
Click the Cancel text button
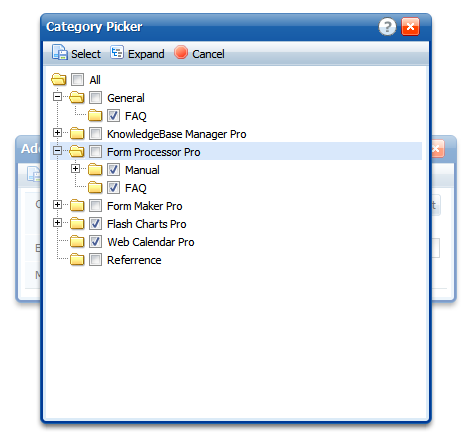coord(208,54)
